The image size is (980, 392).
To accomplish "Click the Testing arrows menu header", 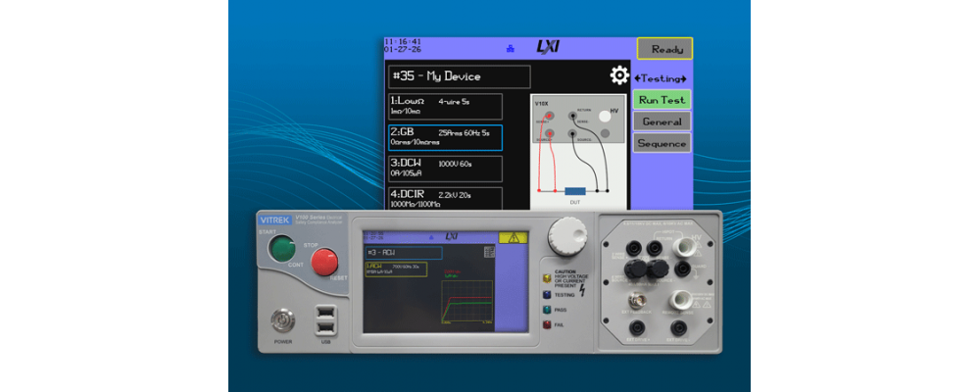I will pyautogui.click(x=661, y=78).
